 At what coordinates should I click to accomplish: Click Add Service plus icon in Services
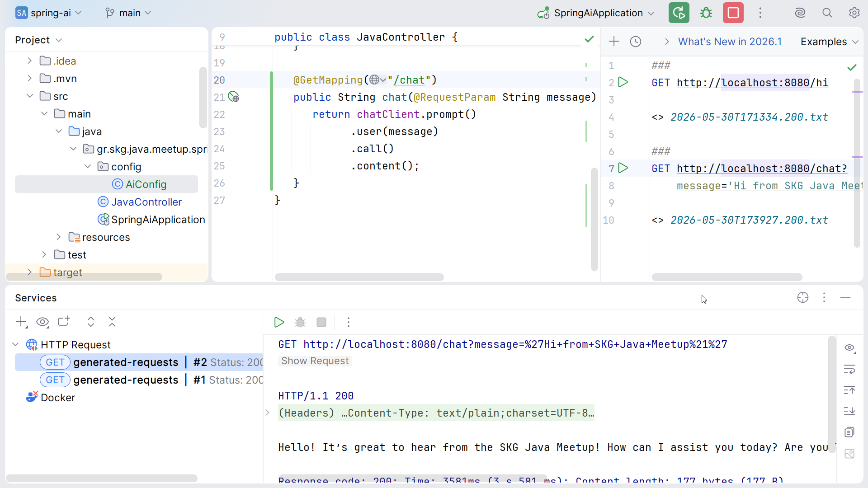(21, 322)
